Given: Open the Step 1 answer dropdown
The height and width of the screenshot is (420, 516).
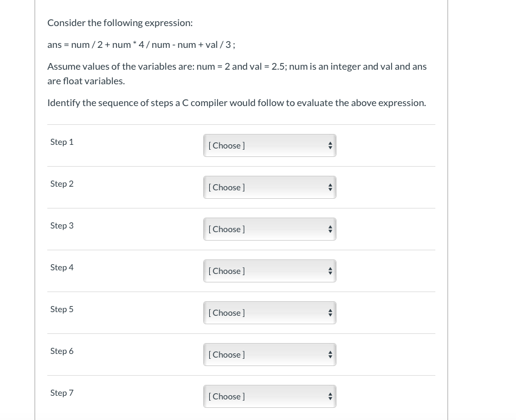Looking at the screenshot, I should point(269,145).
